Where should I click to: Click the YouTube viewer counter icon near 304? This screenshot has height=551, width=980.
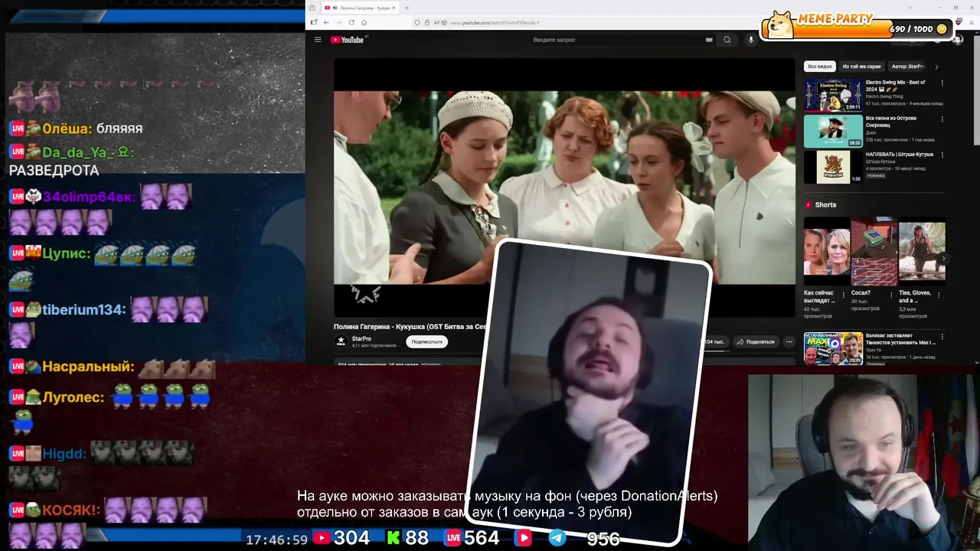tap(322, 538)
